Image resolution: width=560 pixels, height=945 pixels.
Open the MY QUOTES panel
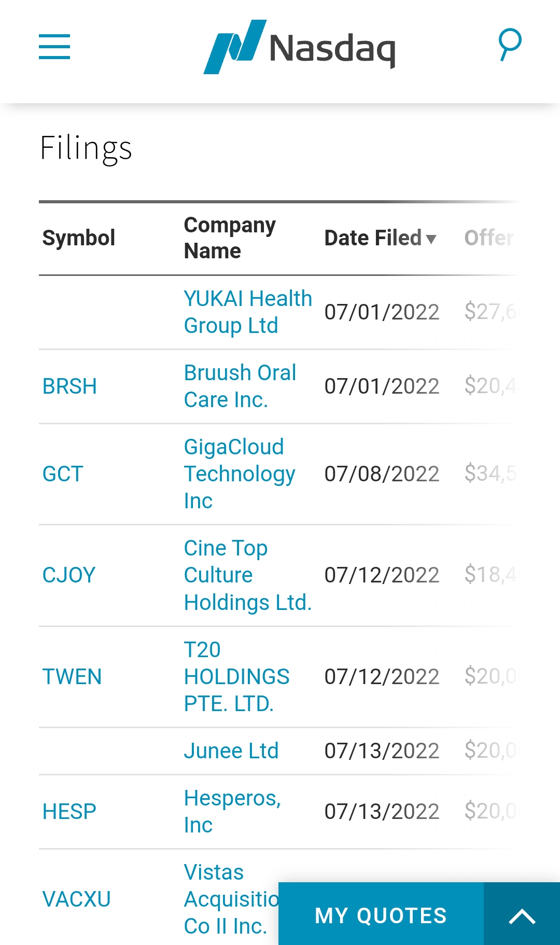pos(381,916)
